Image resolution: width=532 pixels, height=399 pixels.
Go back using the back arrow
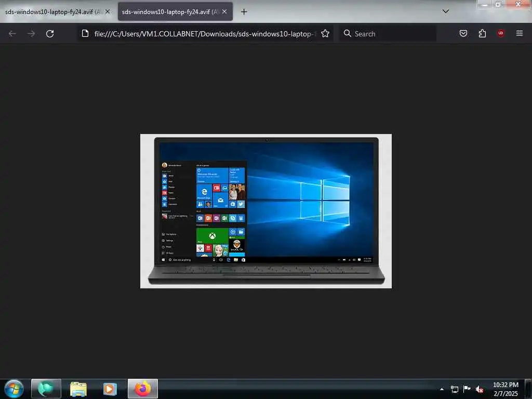(12, 34)
